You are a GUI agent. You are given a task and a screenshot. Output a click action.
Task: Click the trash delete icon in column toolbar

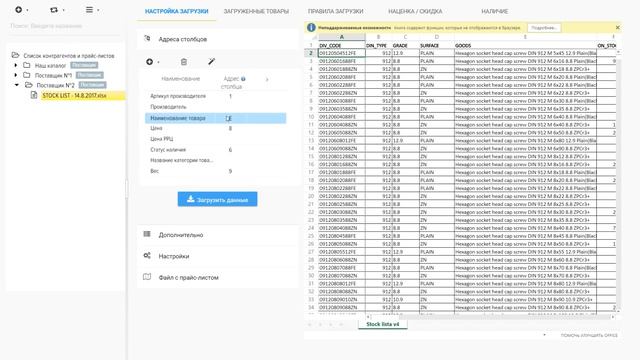point(184,62)
